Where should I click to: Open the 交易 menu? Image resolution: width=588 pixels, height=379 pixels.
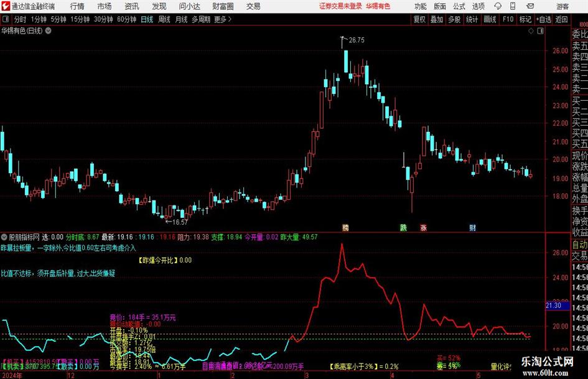click(x=253, y=6)
